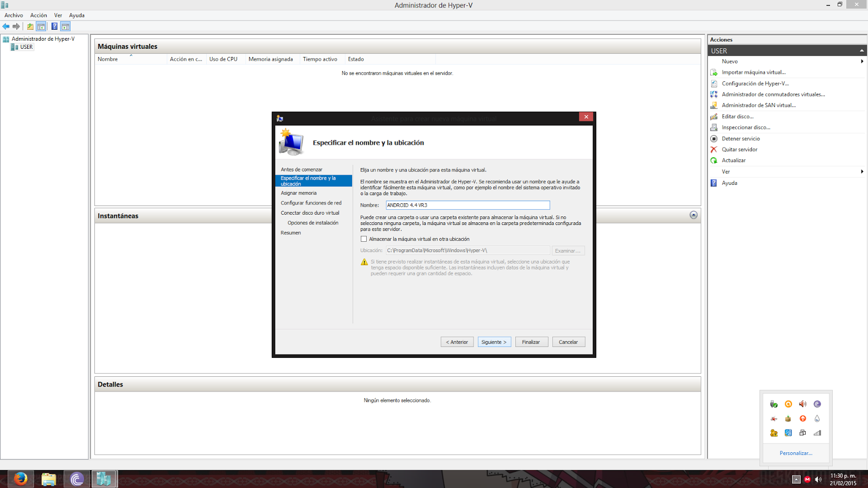The width and height of the screenshot is (868, 488).
Task: Open the Ayuda menu in menu bar
Action: [x=76, y=15]
